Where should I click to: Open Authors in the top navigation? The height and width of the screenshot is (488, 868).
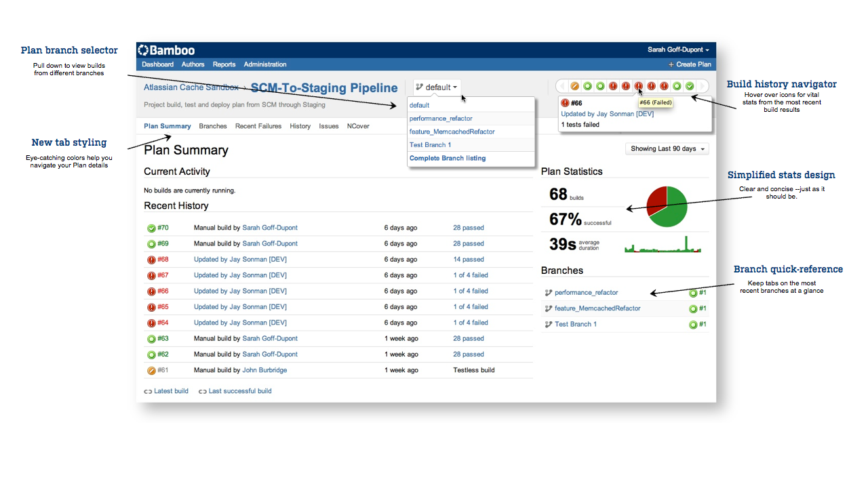tap(193, 64)
